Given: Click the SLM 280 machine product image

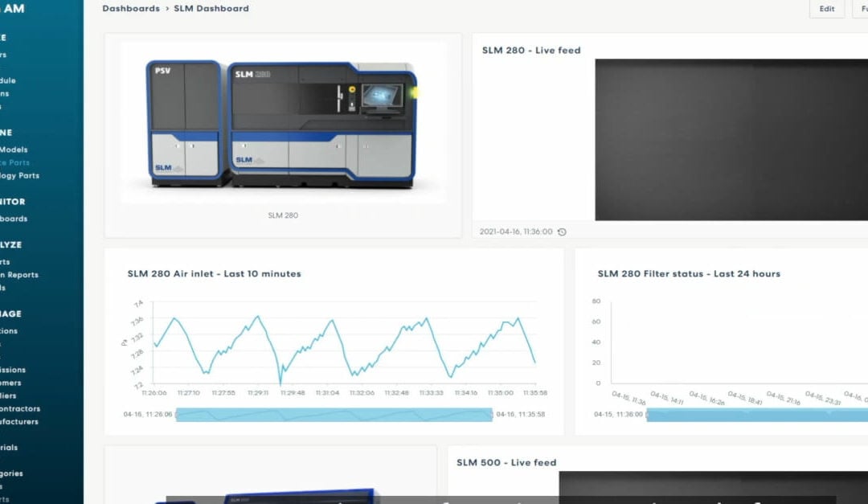Looking at the screenshot, I should pyautogui.click(x=280, y=125).
